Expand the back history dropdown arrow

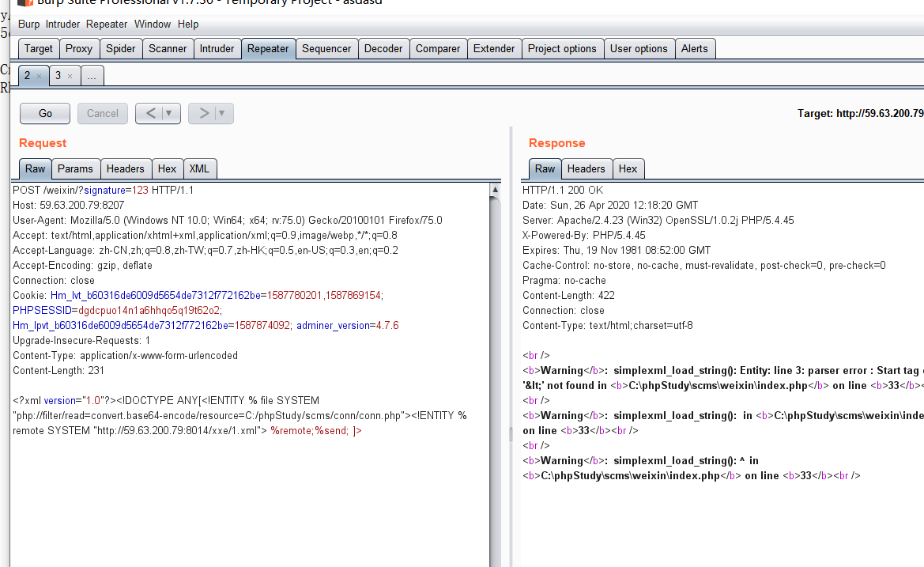coord(169,113)
